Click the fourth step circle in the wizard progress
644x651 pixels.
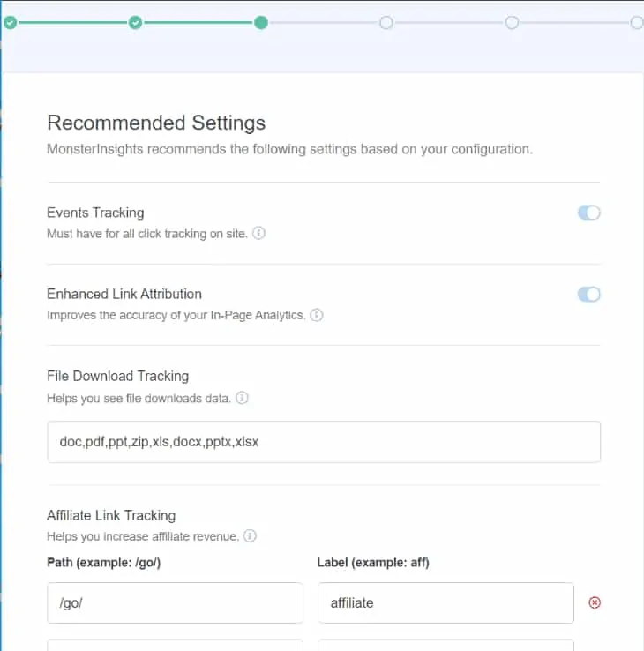tap(386, 23)
